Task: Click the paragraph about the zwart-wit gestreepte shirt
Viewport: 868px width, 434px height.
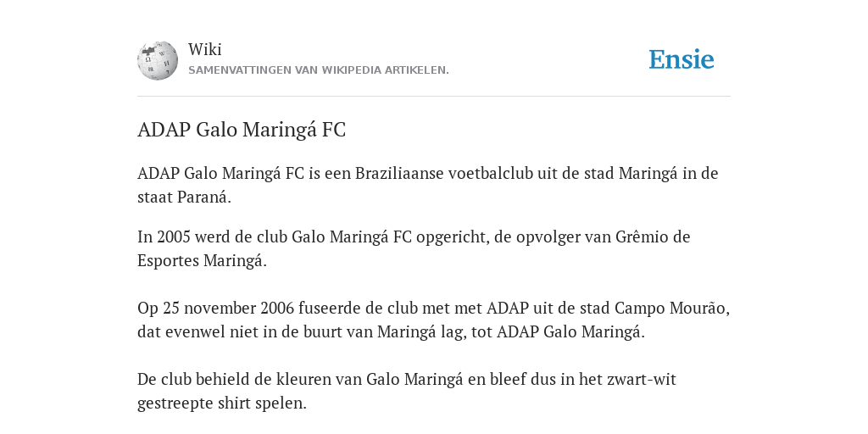Action: click(407, 391)
